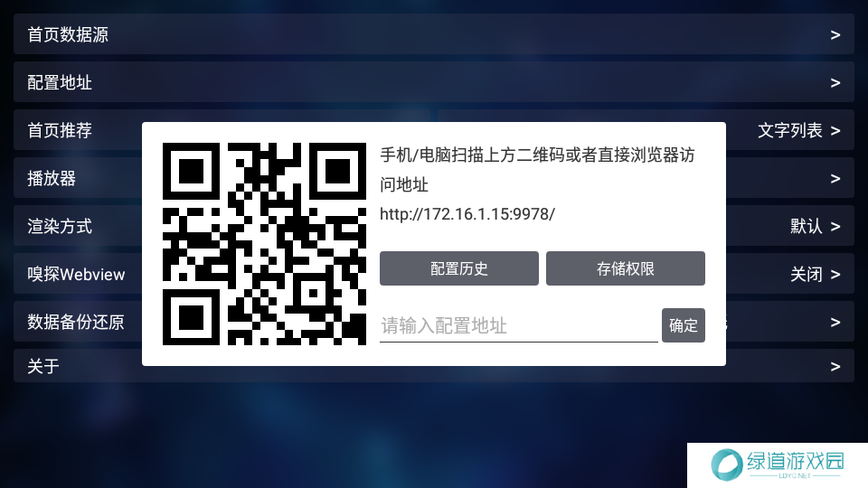Toggle 嗅探Webview 关闭 setting
The width and height of the screenshot is (868, 488).
816,274
